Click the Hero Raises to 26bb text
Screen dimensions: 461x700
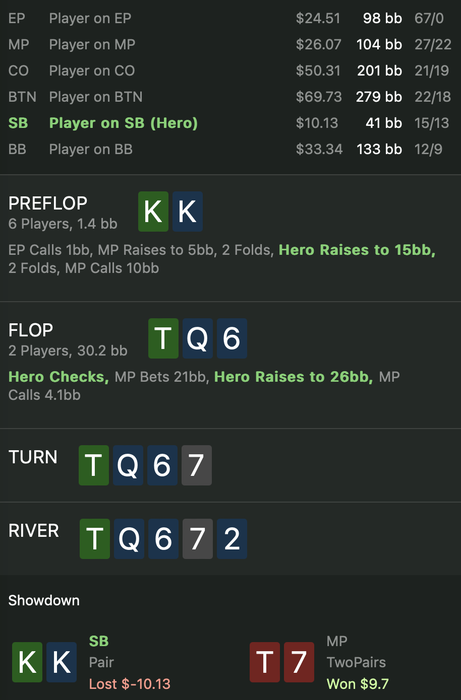[294, 377]
